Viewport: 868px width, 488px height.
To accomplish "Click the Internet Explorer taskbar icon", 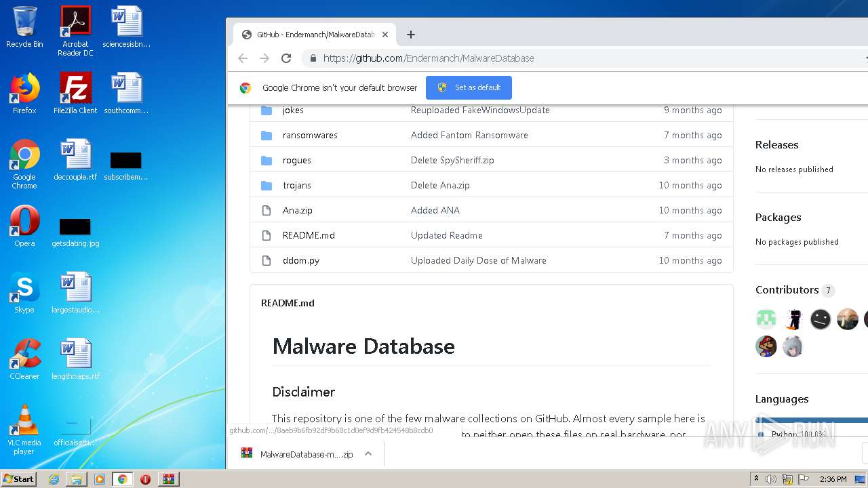I will (54, 479).
